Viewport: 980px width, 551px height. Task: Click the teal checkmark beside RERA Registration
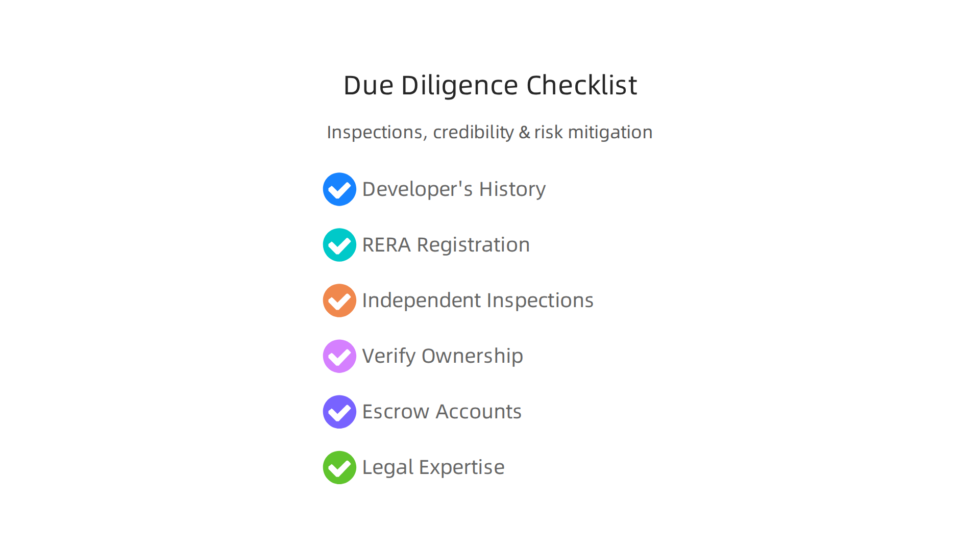[x=339, y=245]
